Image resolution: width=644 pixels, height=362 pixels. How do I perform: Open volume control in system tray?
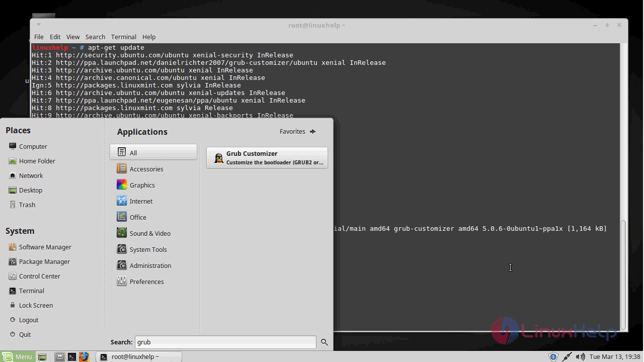[x=580, y=356]
